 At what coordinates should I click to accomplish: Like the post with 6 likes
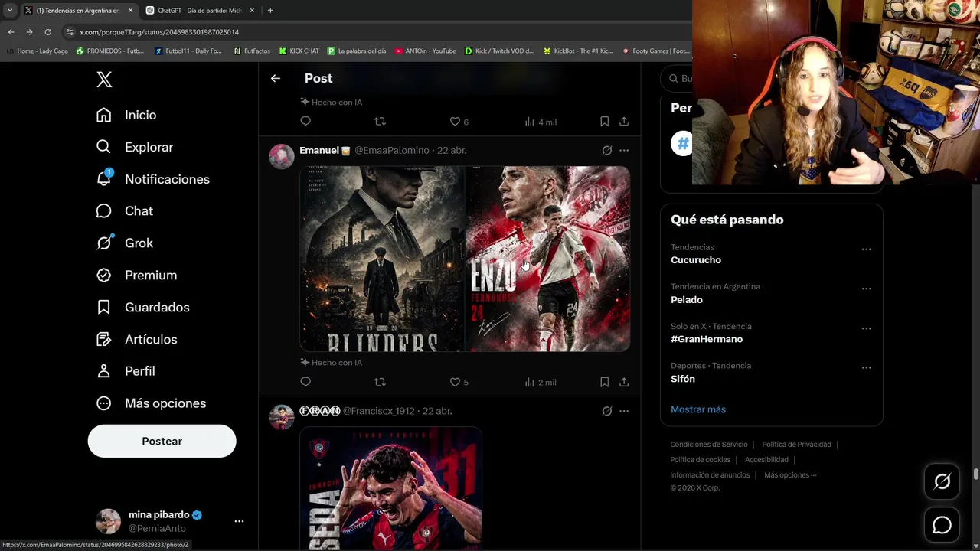[459, 122]
